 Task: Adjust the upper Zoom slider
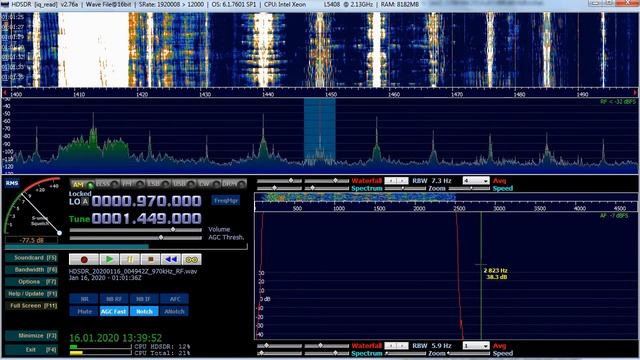405,188
